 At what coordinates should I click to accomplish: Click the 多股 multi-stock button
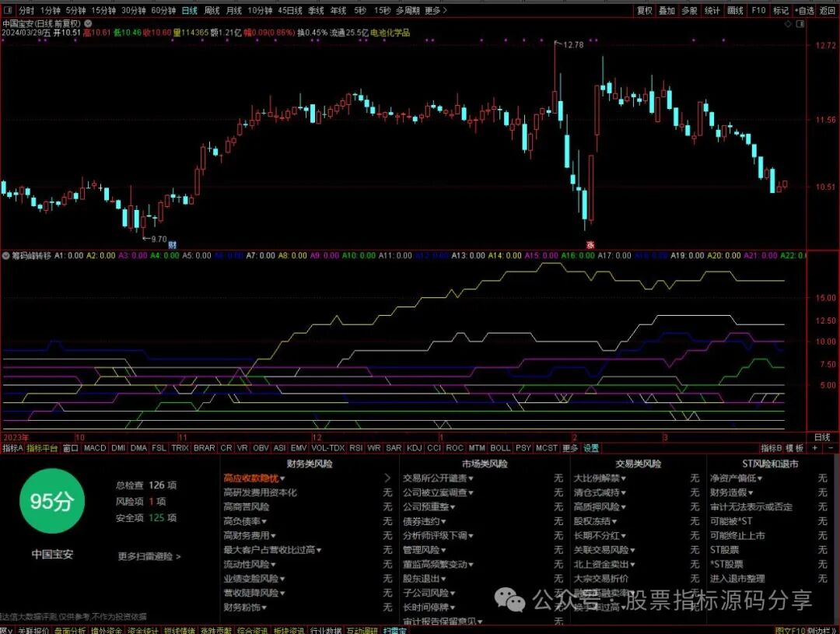(689, 10)
